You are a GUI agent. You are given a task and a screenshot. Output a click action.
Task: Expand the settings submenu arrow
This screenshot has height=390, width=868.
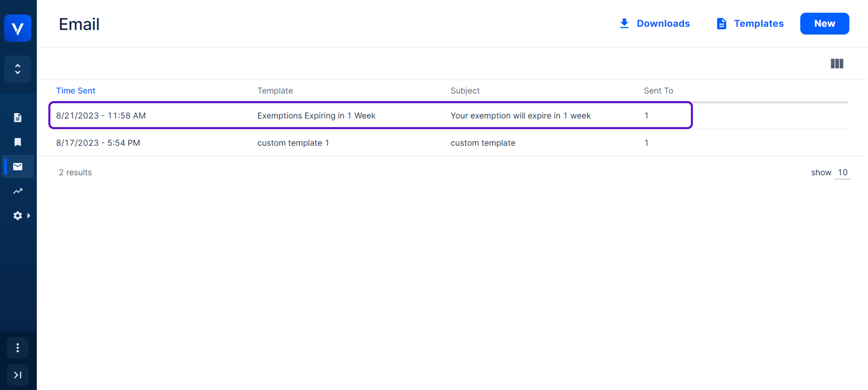(29, 215)
